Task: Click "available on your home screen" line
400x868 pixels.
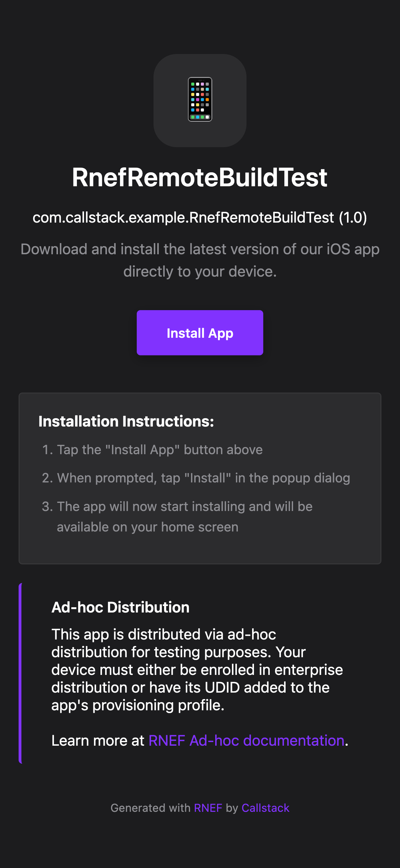Action: click(148, 527)
